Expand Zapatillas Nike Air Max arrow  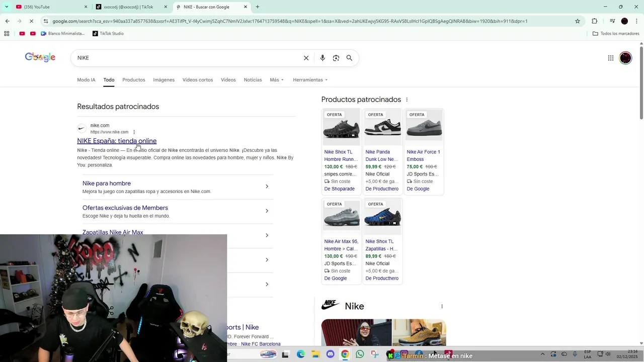[267, 235]
